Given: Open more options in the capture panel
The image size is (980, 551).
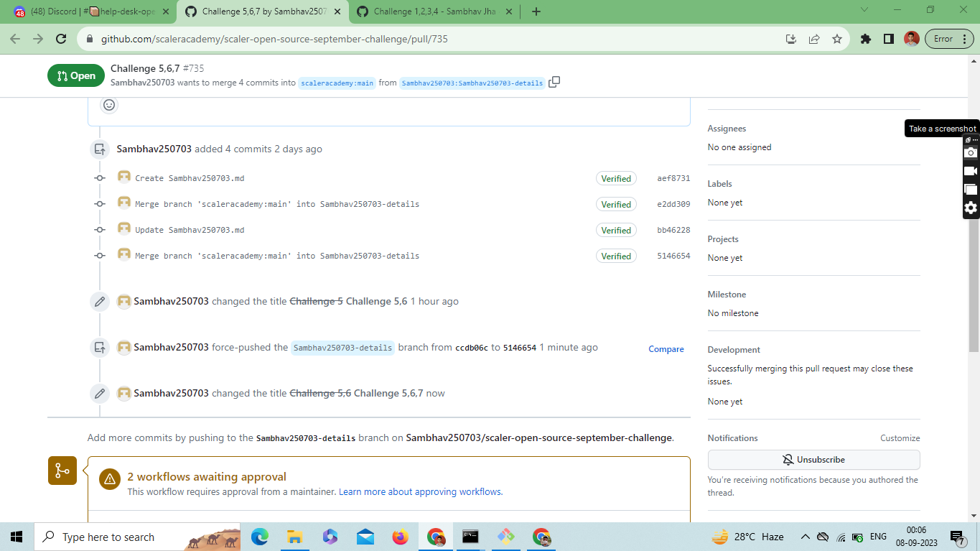Looking at the screenshot, I should [x=975, y=139].
